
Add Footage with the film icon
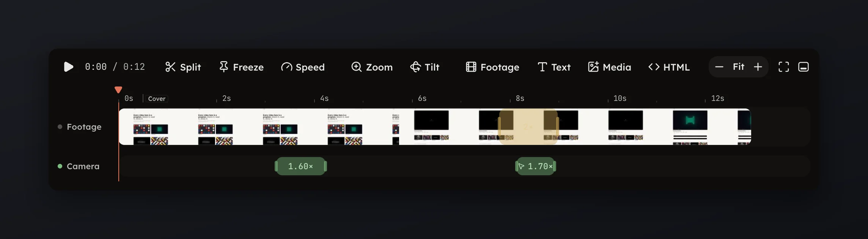pos(492,67)
